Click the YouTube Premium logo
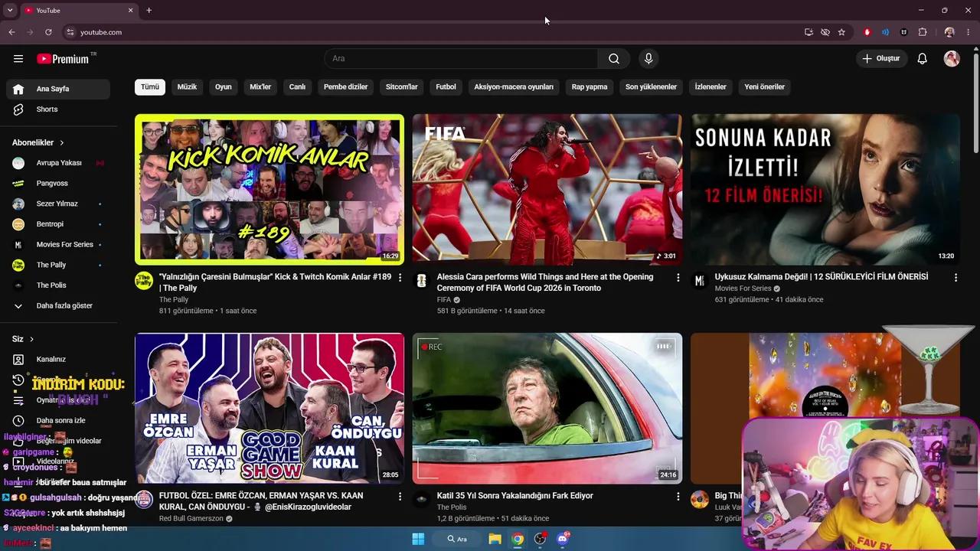The width and height of the screenshot is (980, 551). pos(63,59)
